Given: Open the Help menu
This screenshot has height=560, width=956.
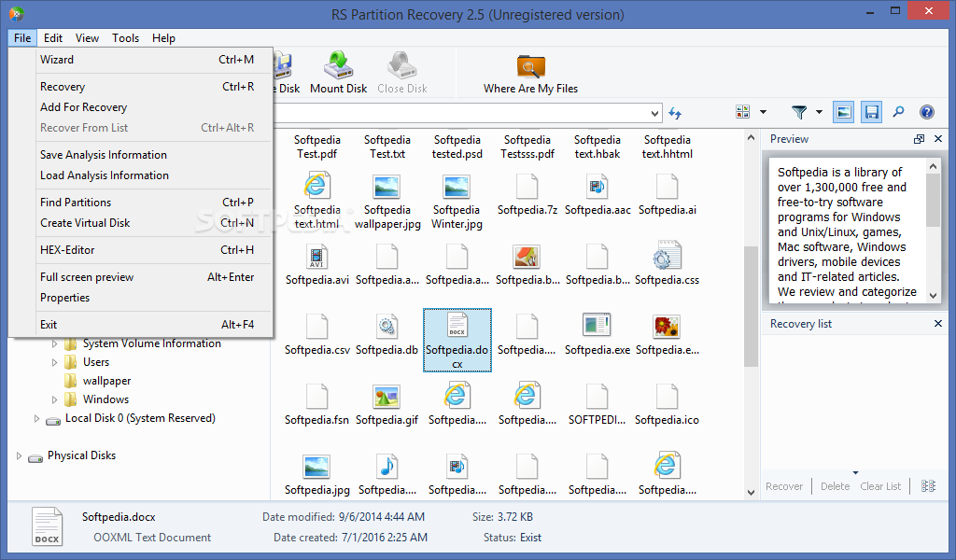Looking at the screenshot, I should 163,37.
